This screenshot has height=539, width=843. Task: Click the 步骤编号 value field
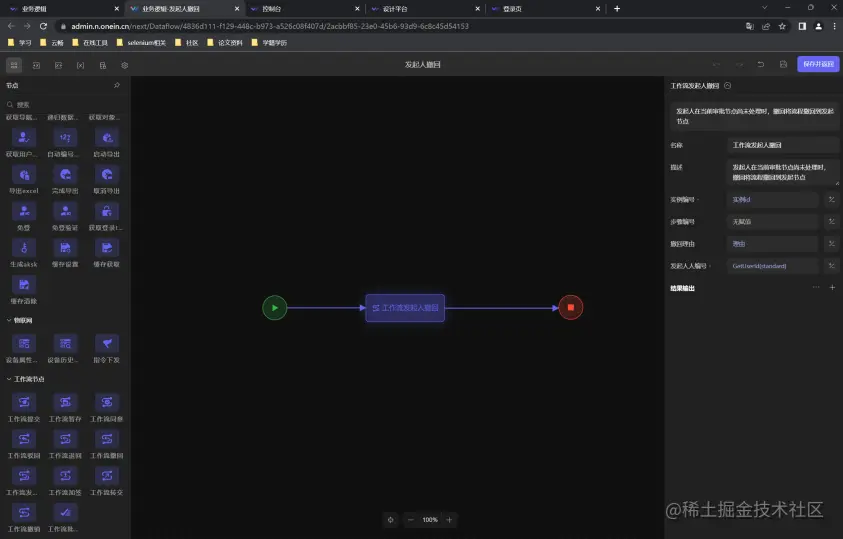click(x=773, y=221)
